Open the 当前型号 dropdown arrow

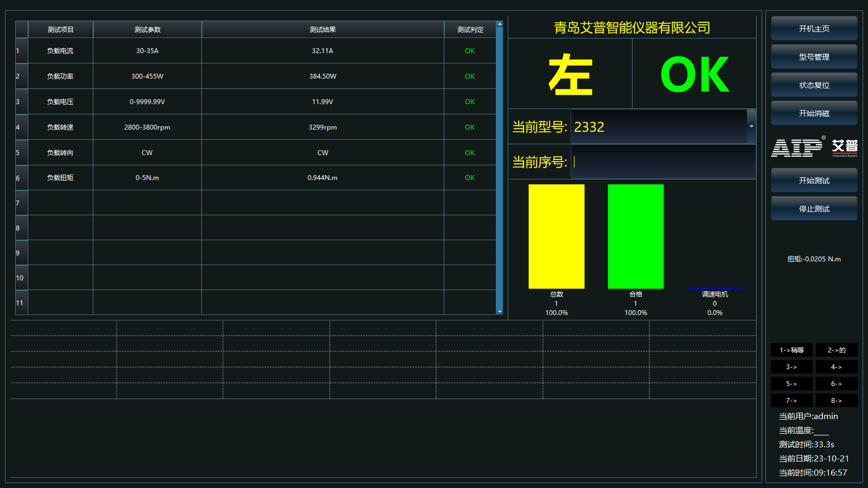click(x=751, y=126)
